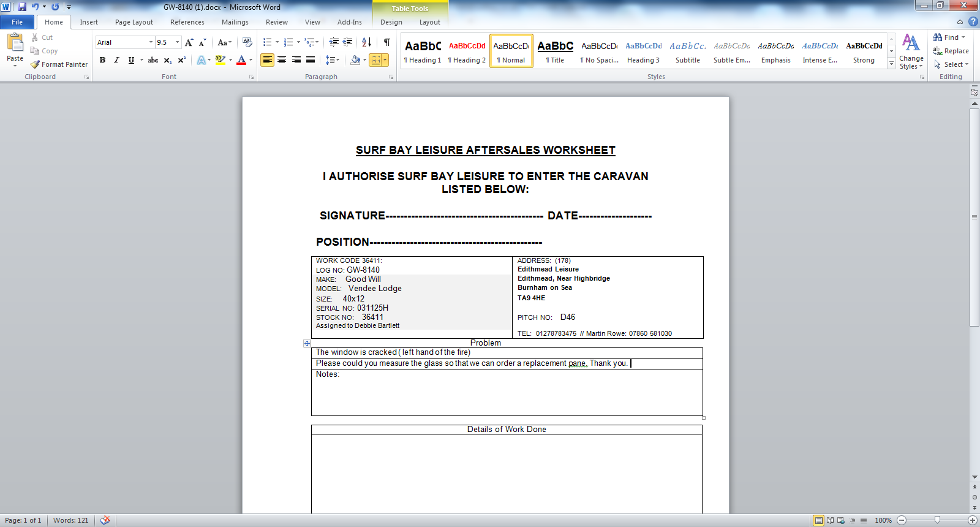Open the File tab
Viewport: 980px width, 527px height.
(x=17, y=22)
